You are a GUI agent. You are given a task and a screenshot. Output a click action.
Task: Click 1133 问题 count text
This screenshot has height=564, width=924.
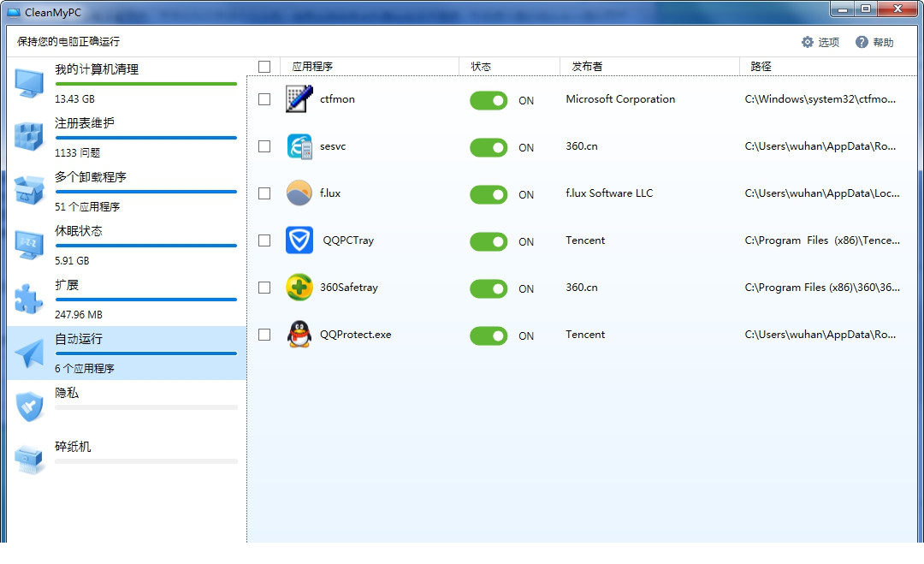(78, 152)
